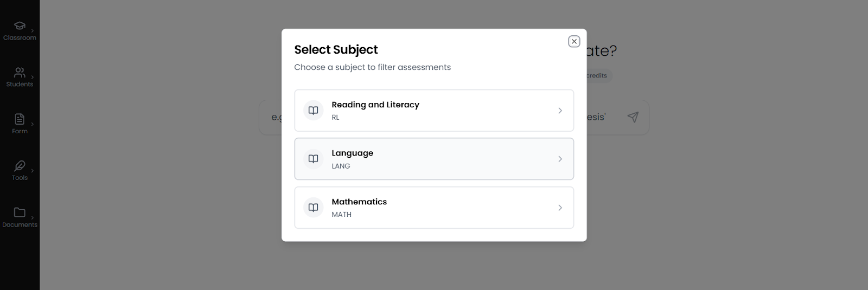Expand the Mathematics row chevron
Screen dimensions: 868x290
[x=560, y=208]
